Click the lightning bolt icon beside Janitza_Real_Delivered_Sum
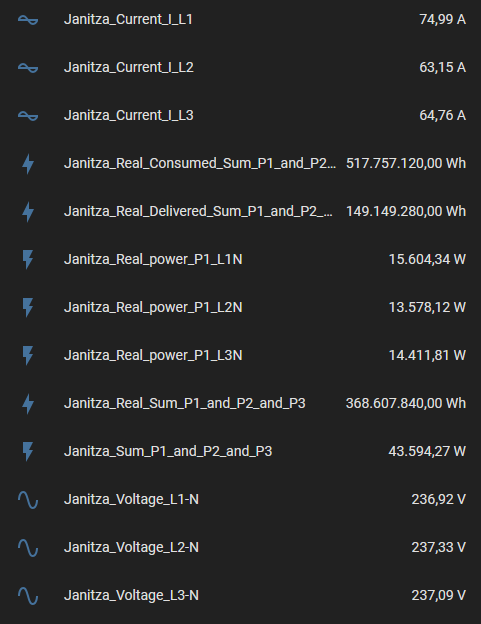Image resolution: width=481 pixels, height=624 pixels. pos(28,212)
